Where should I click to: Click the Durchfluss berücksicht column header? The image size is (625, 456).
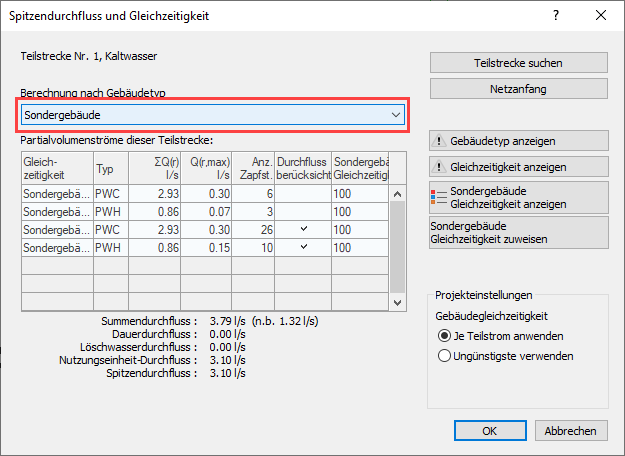point(303,168)
